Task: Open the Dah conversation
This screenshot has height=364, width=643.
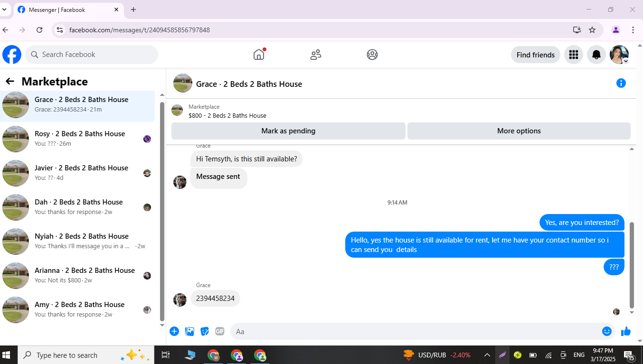Action: click(77, 207)
